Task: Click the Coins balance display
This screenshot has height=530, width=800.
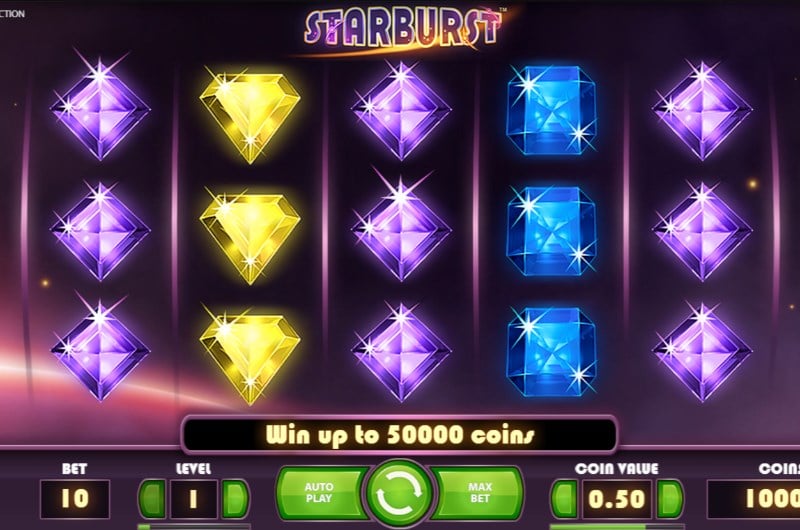Action: pos(754,499)
